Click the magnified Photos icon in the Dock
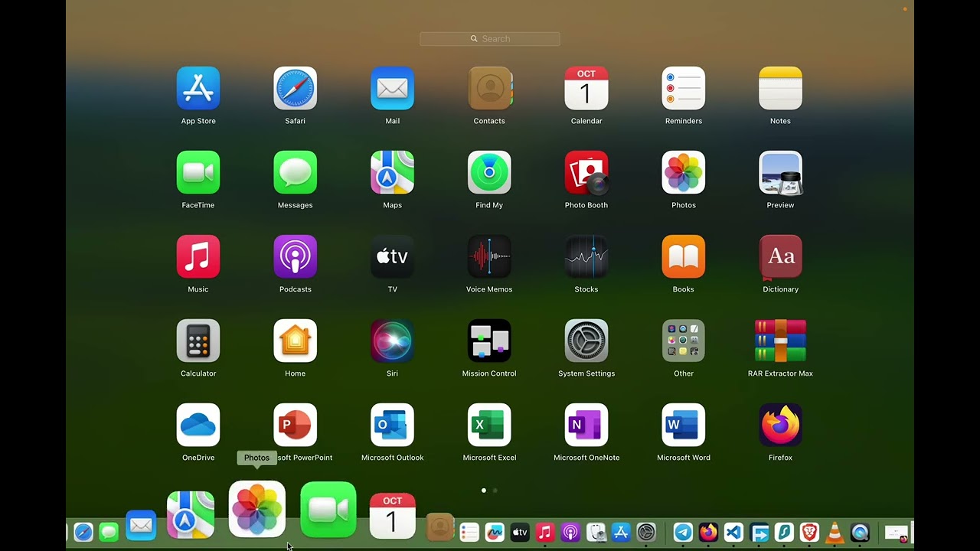980x551 pixels. tap(257, 509)
